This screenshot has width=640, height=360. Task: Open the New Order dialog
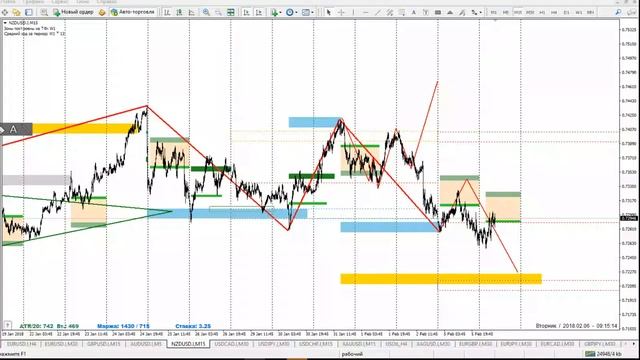click(x=73, y=12)
